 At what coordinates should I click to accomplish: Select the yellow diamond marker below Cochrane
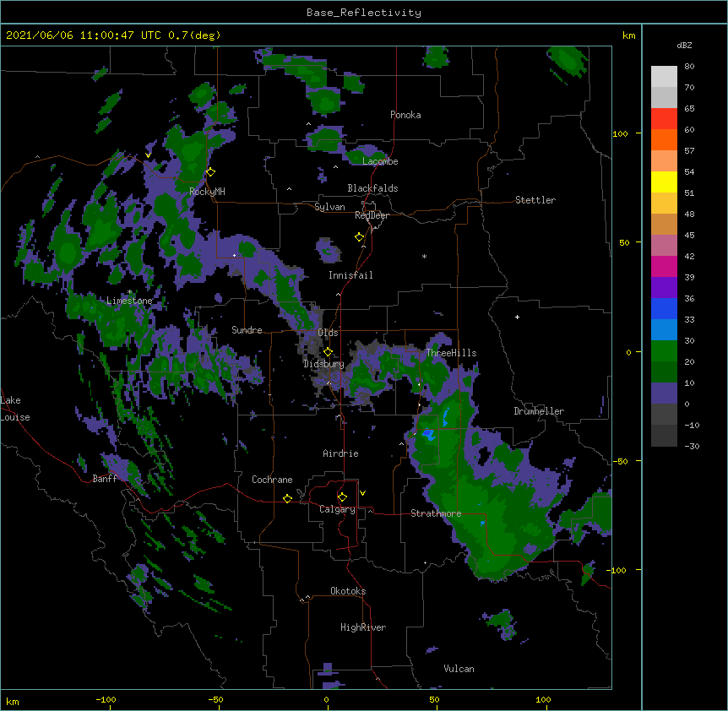287,498
